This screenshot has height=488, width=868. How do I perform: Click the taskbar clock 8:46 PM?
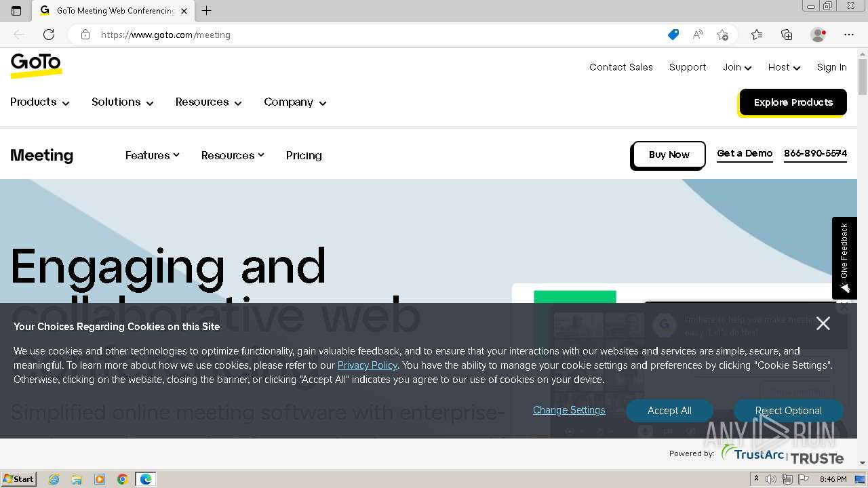click(x=833, y=479)
